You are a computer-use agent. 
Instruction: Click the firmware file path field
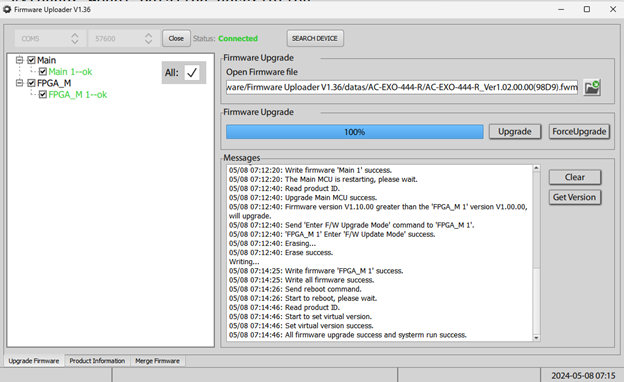coord(402,87)
